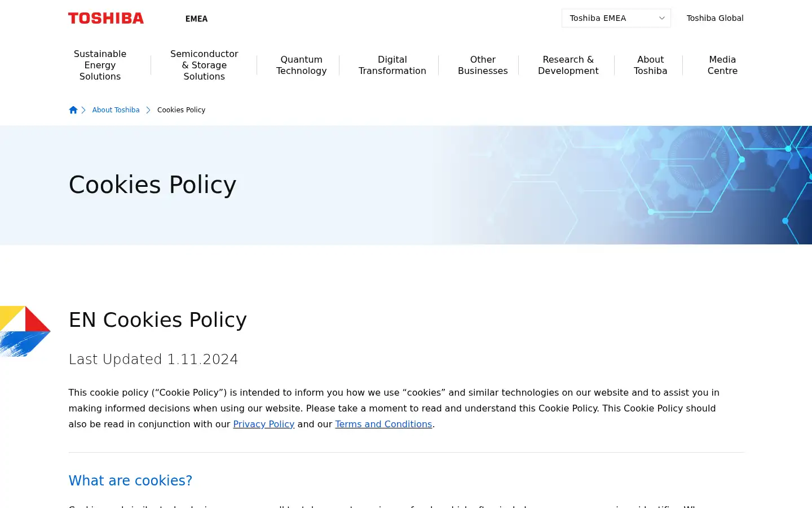Click the large 'Cookies Policy' banner title
Image resolution: width=812 pixels, height=508 pixels.
point(152,185)
